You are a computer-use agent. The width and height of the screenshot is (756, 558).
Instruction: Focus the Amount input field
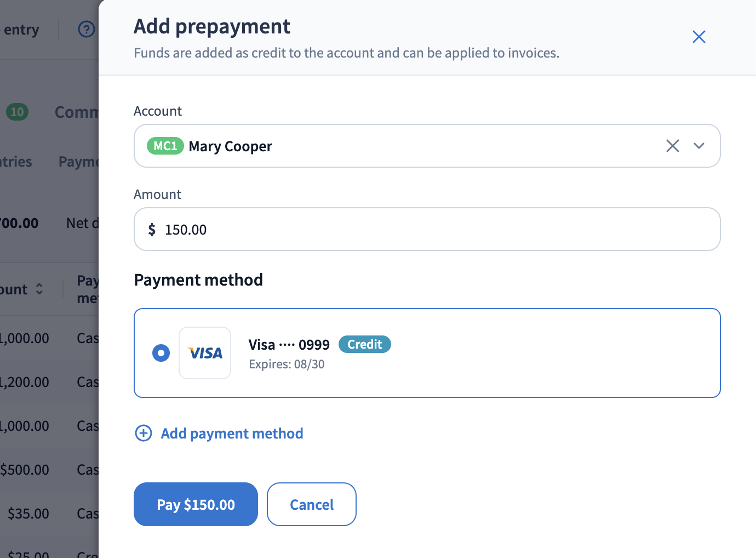coord(427,229)
